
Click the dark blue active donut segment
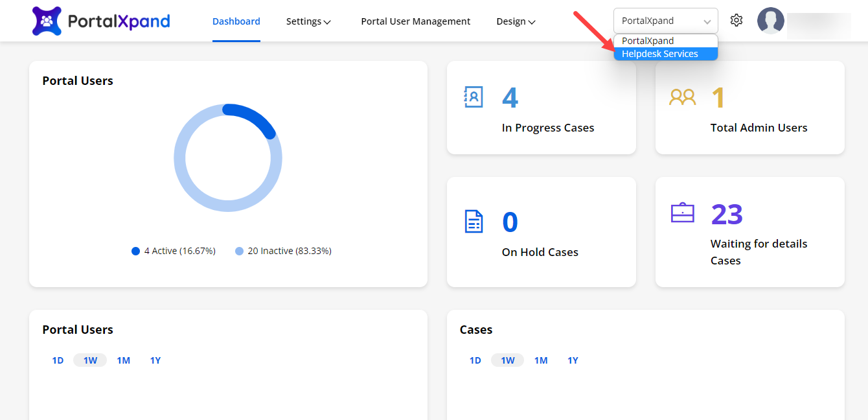click(x=254, y=115)
